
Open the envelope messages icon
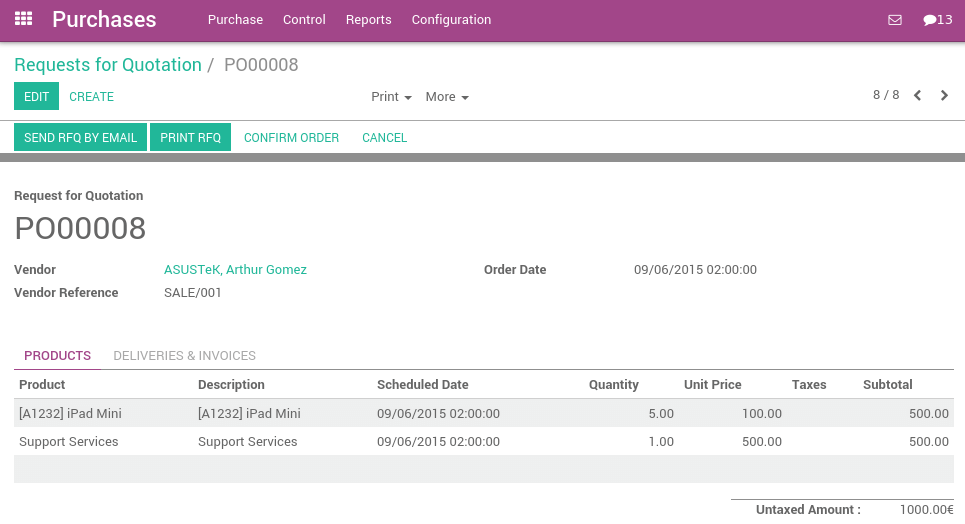point(895,20)
